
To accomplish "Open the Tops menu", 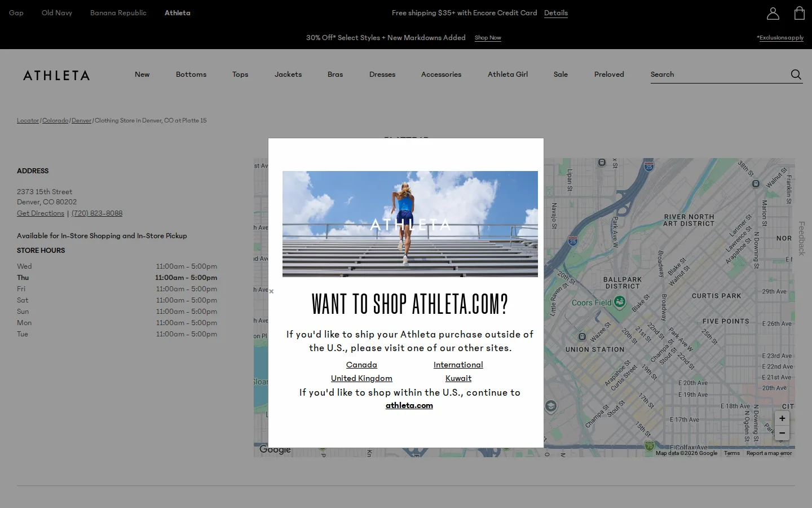I will point(240,75).
